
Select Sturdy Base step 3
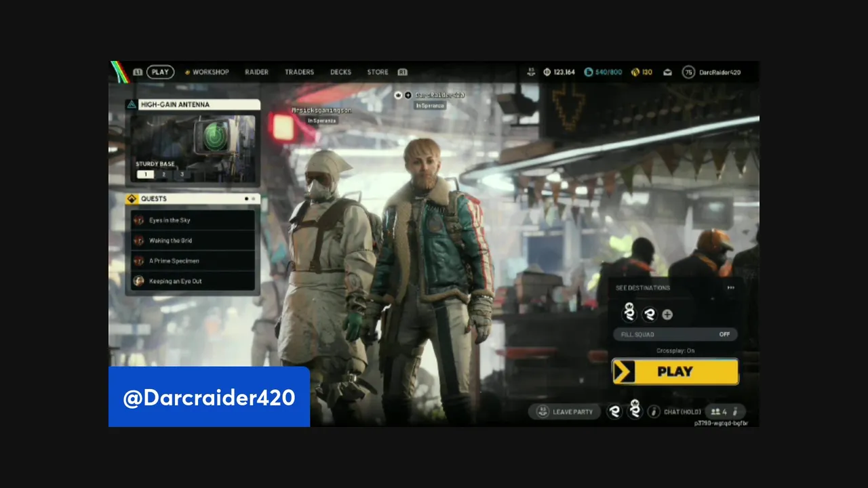[x=182, y=174]
